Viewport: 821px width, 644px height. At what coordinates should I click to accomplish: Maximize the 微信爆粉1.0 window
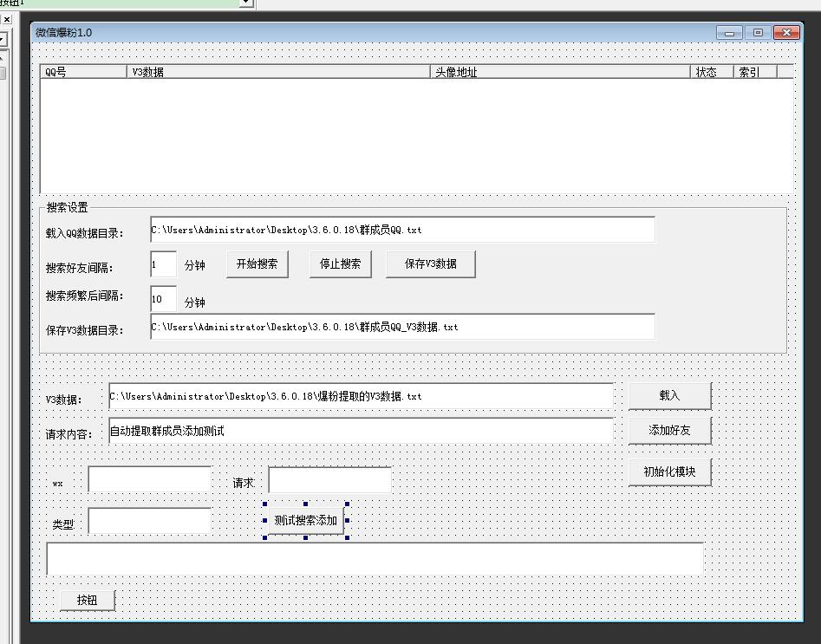tap(758, 33)
